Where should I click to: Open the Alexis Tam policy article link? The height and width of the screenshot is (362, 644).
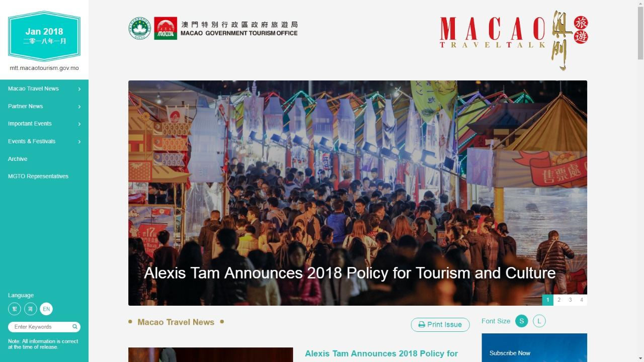point(381,354)
